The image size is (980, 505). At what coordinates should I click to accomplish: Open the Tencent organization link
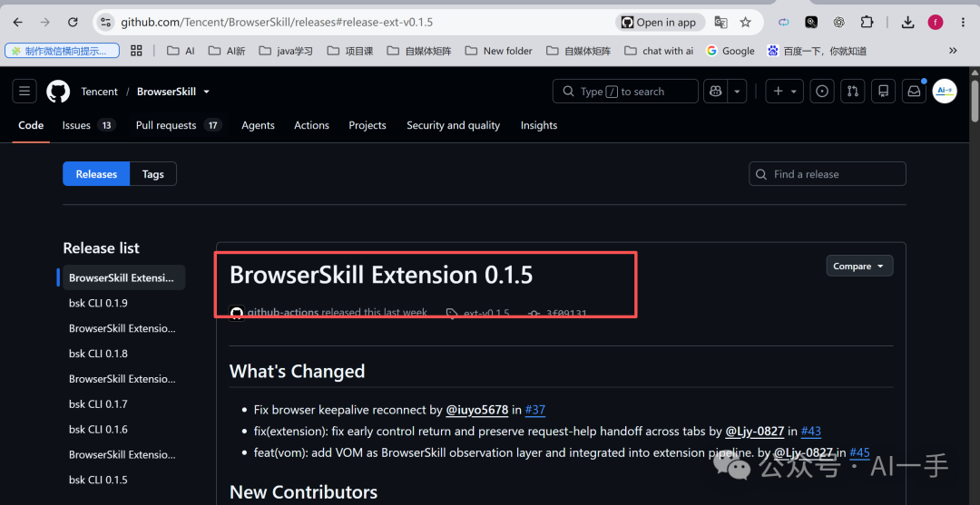click(x=100, y=92)
